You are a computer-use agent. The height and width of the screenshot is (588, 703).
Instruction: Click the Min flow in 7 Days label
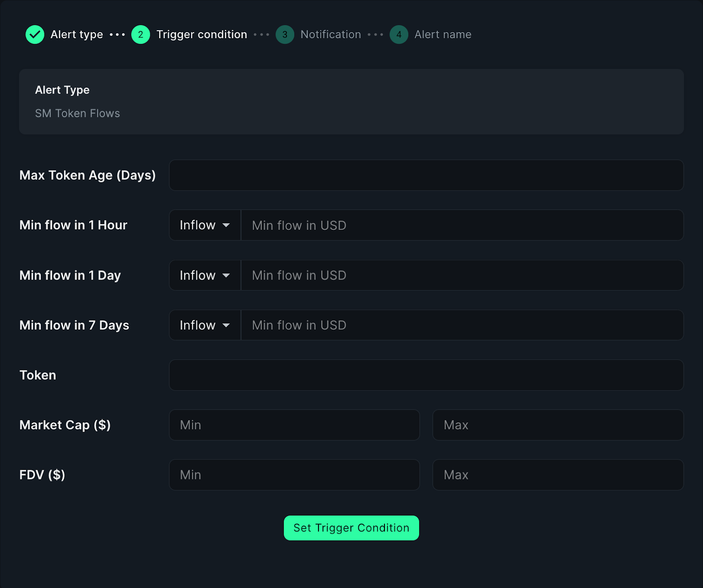point(74,325)
